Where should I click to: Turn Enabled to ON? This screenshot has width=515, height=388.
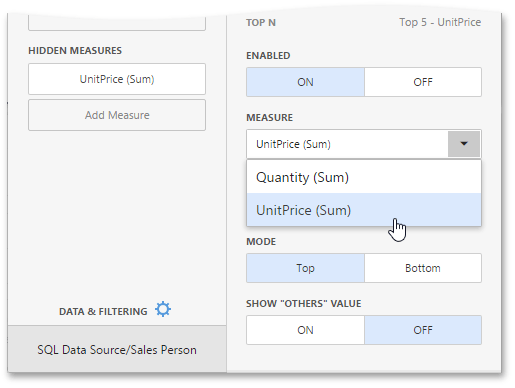(305, 82)
